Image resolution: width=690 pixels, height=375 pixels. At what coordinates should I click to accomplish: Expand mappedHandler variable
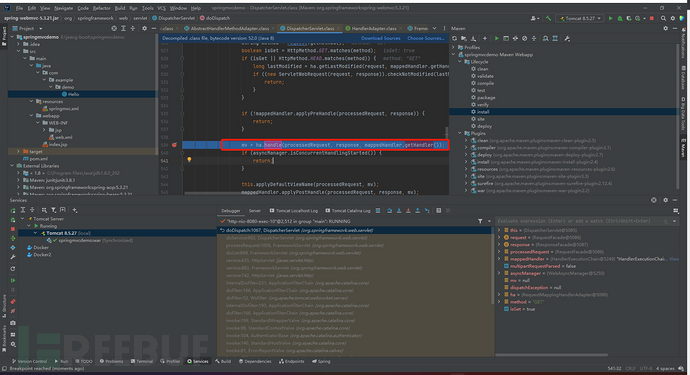tap(499, 259)
